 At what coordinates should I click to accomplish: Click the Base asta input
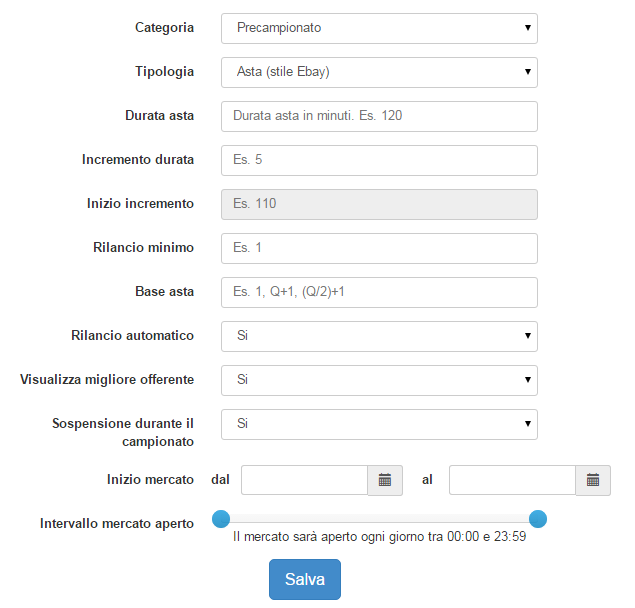[379, 292]
